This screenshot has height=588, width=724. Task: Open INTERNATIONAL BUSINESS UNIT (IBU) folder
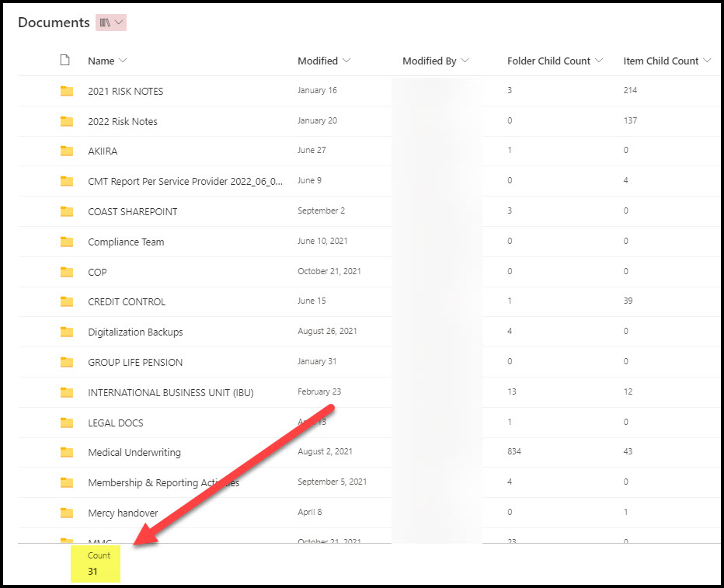(170, 392)
